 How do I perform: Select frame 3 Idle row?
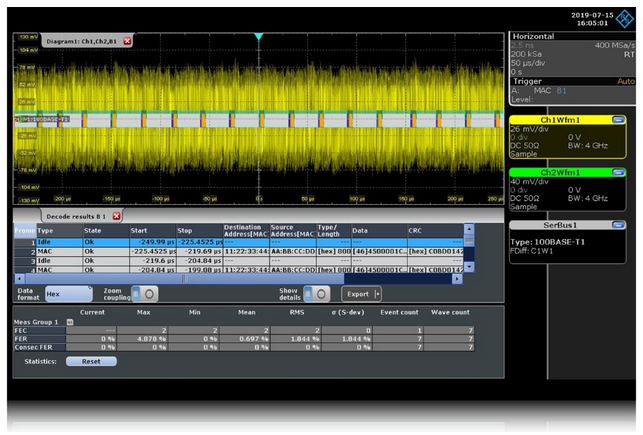point(239,261)
